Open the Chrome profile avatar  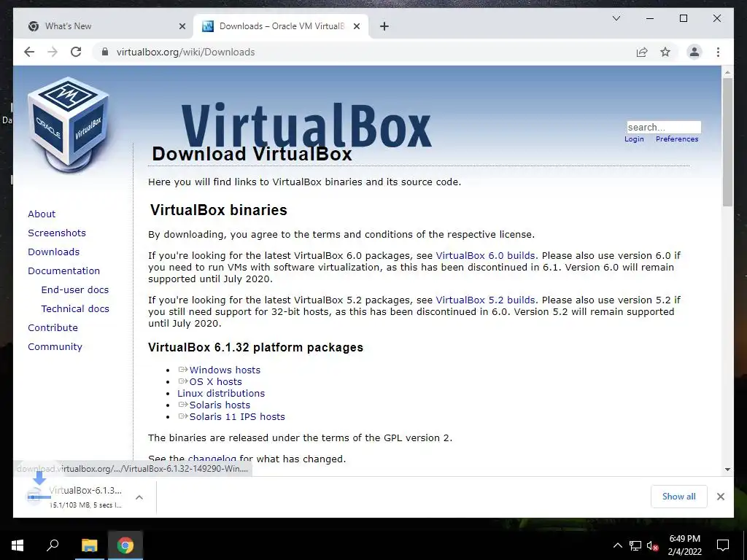pyautogui.click(x=694, y=52)
